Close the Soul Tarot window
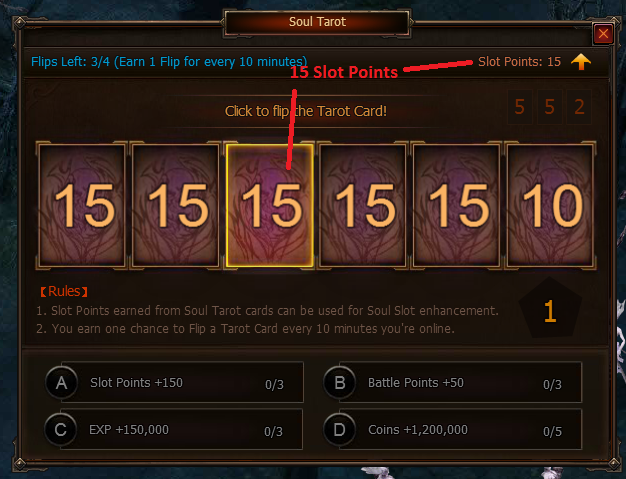The image size is (626, 479). (603, 34)
